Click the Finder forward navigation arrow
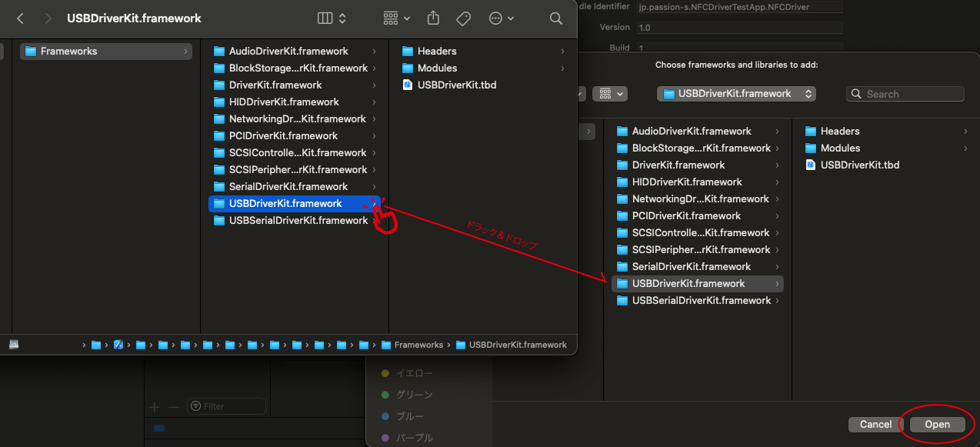 click(48, 18)
